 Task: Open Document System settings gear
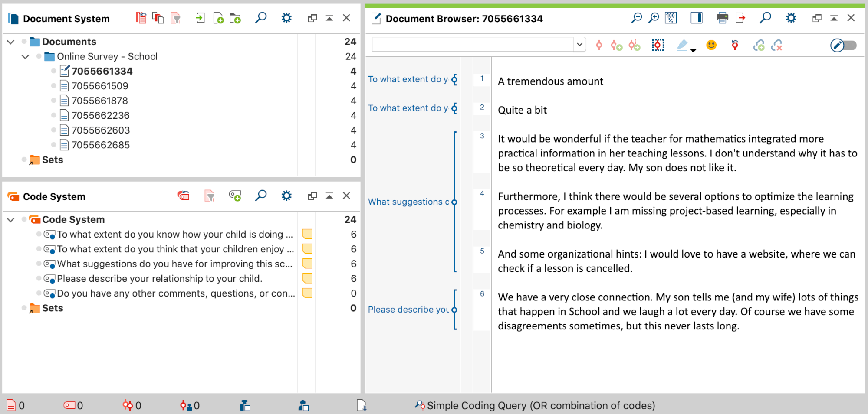coord(286,18)
